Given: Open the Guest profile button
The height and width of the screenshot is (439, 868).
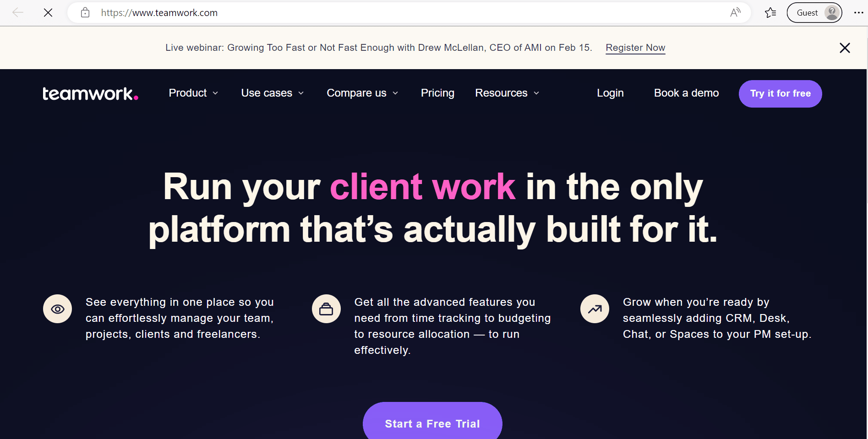Looking at the screenshot, I should pyautogui.click(x=814, y=13).
